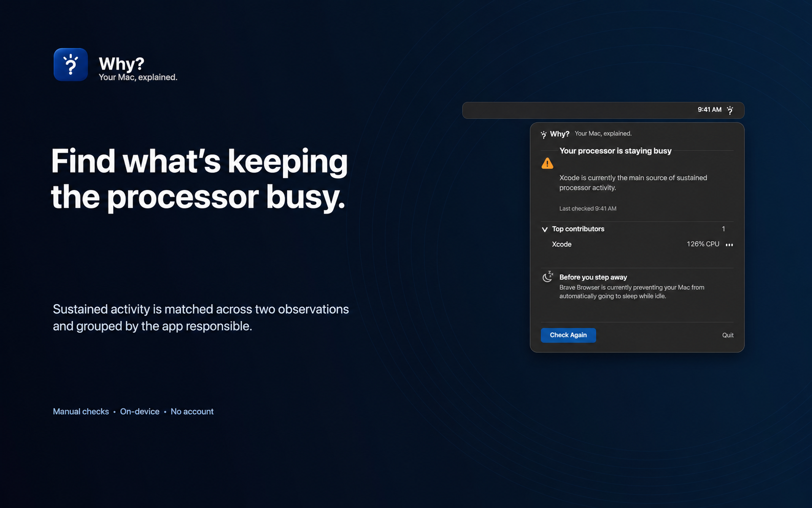The image size is (812, 508).
Task: Click the orange warning triangle icon
Action: (x=547, y=163)
